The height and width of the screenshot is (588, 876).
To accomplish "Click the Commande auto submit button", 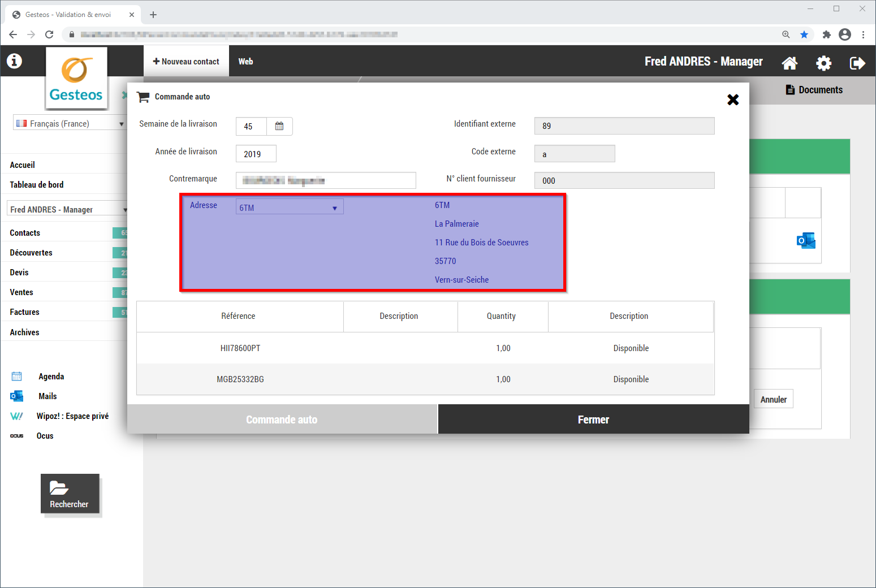I will click(x=282, y=420).
